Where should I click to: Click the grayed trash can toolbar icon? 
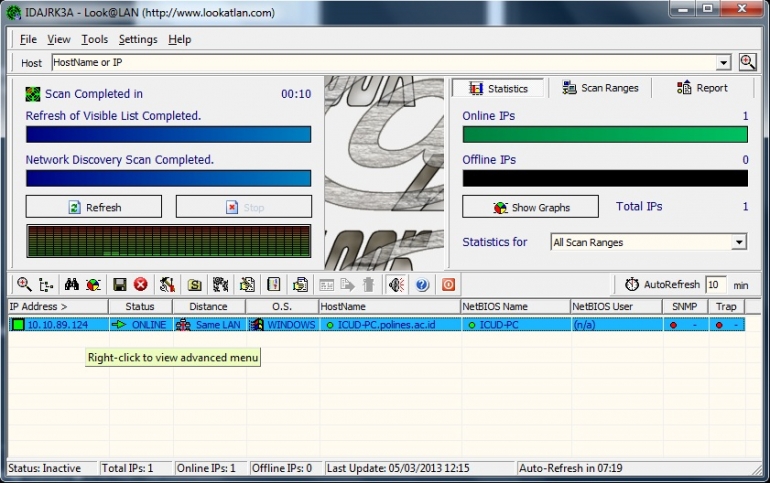[368, 284]
